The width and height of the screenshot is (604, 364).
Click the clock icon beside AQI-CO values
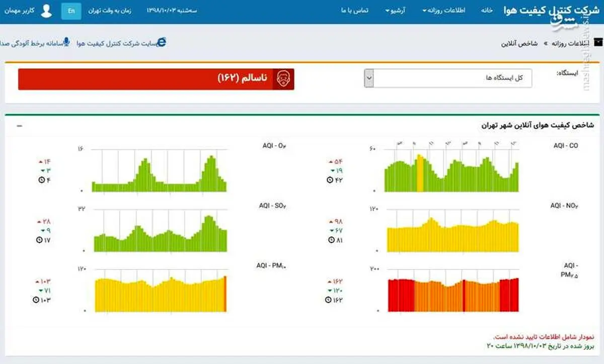330,180
